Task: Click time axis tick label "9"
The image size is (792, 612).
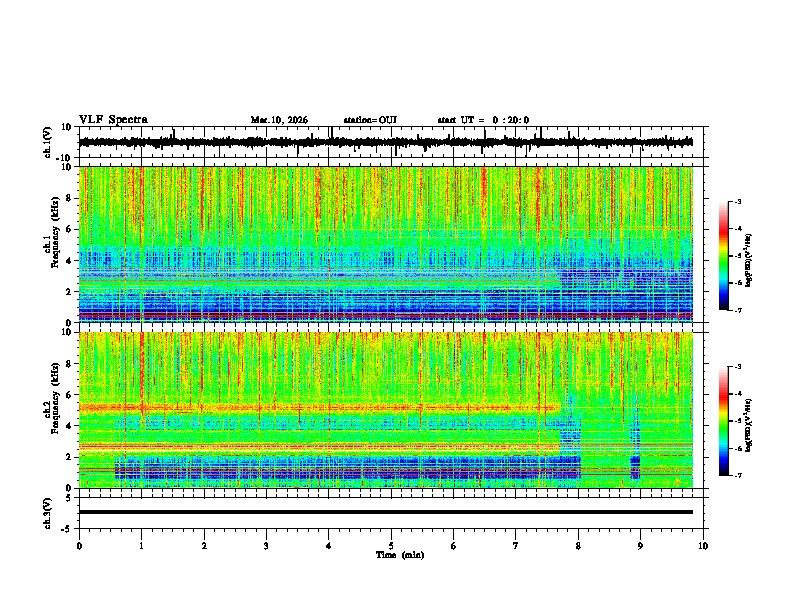Action: click(640, 546)
